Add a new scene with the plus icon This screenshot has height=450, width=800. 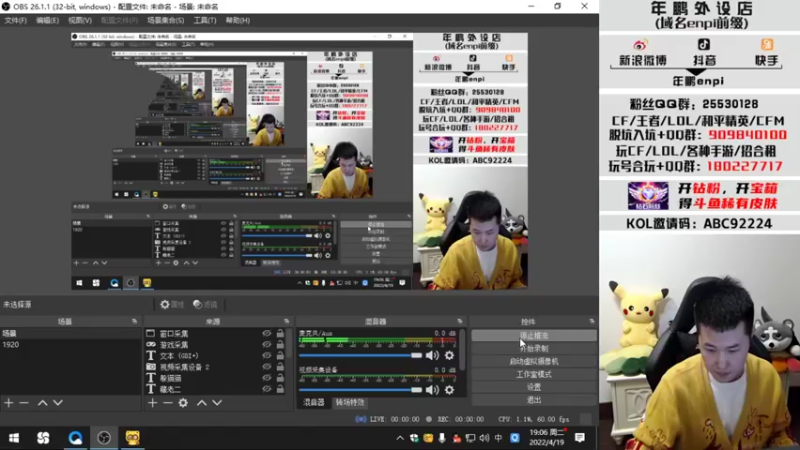9,403
